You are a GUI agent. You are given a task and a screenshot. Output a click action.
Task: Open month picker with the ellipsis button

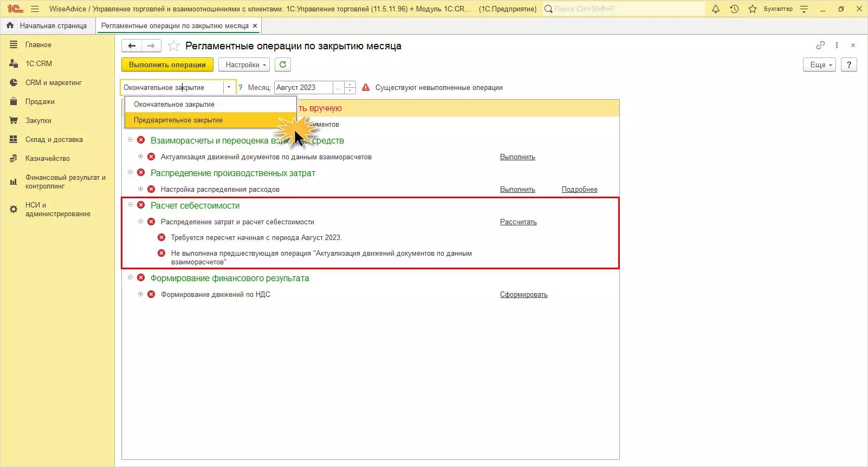coord(339,87)
